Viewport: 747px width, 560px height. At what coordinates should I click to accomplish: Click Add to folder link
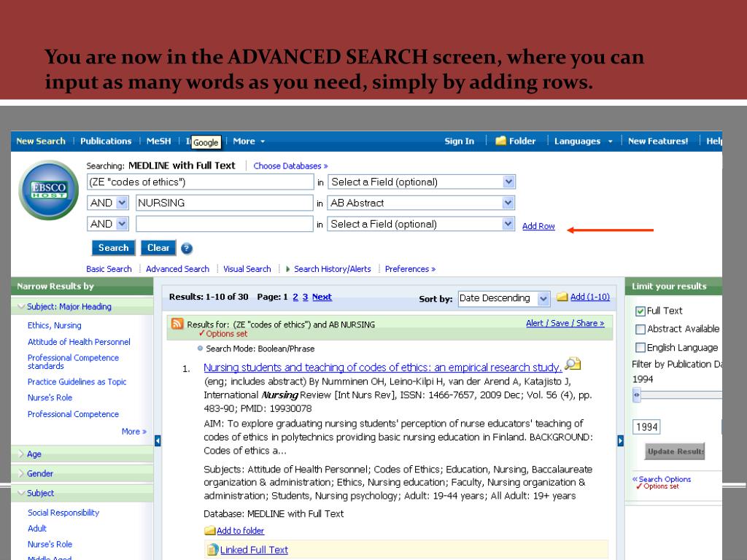click(x=240, y=531)
